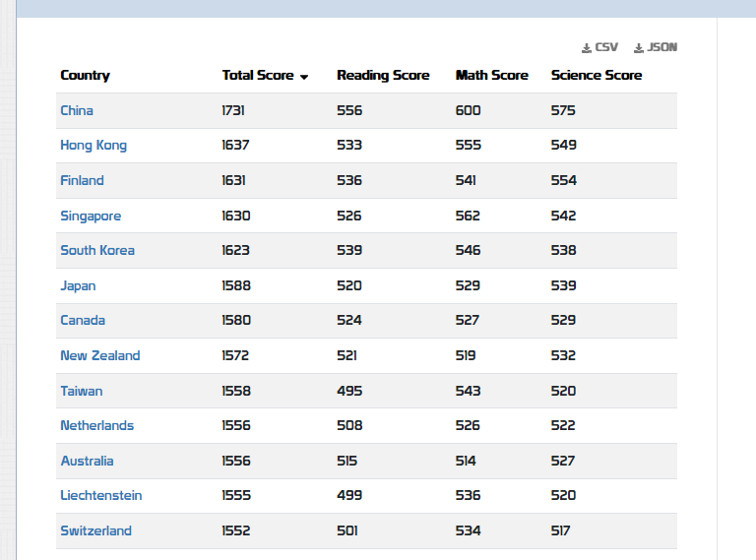Select Australia's reading score 515
The width and height of the screenshot is (756, 560).
point(347,461)
